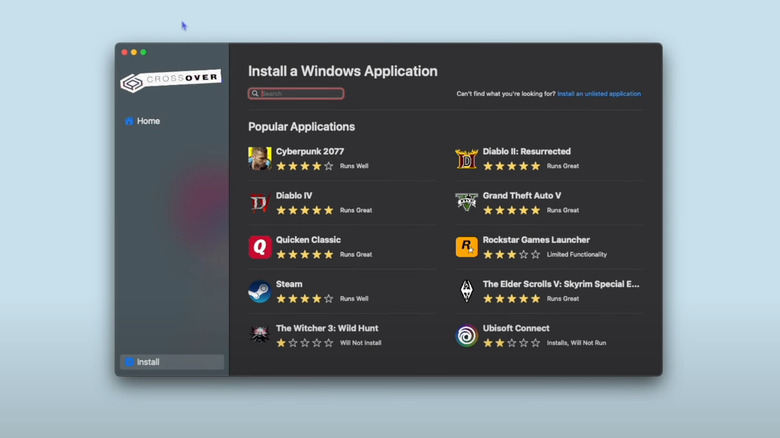Open the Rockstar Games Launcher icon
Viewport: 780px width, 438px height.
466,247
